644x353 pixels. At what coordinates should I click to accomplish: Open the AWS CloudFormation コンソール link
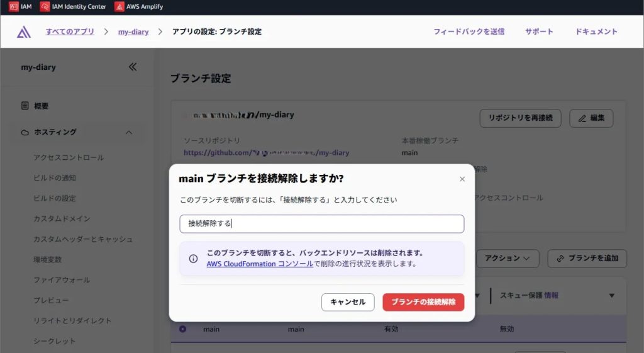click(x=260, y=264)
